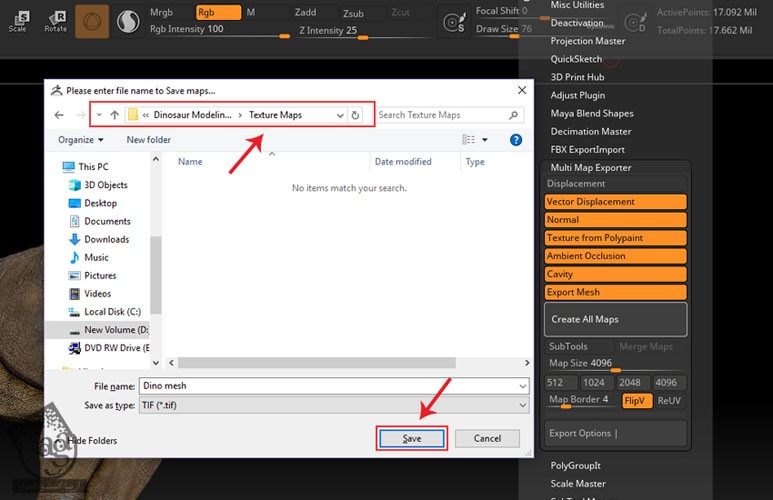Open the FBX ExportImport plugin menu
Viewport: 773px width, 500px height.
point(587,150)
